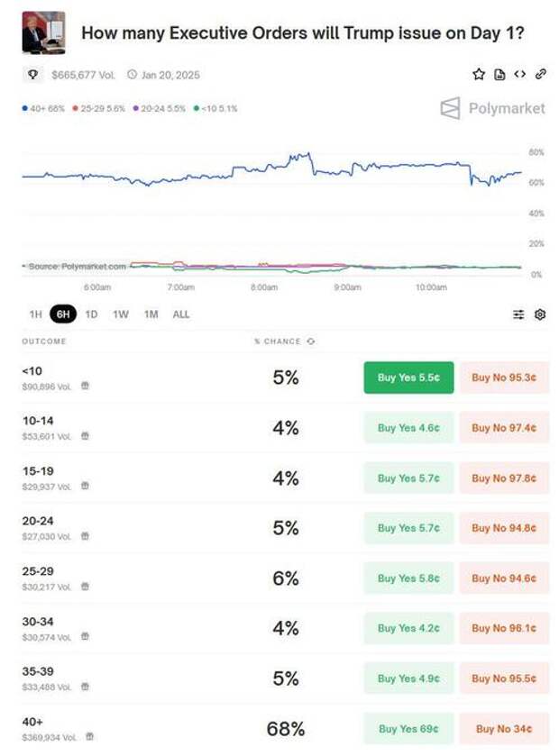This screenshot has width=559, height=756.
Task: Click the embed code icon
Action: point(520,75)
